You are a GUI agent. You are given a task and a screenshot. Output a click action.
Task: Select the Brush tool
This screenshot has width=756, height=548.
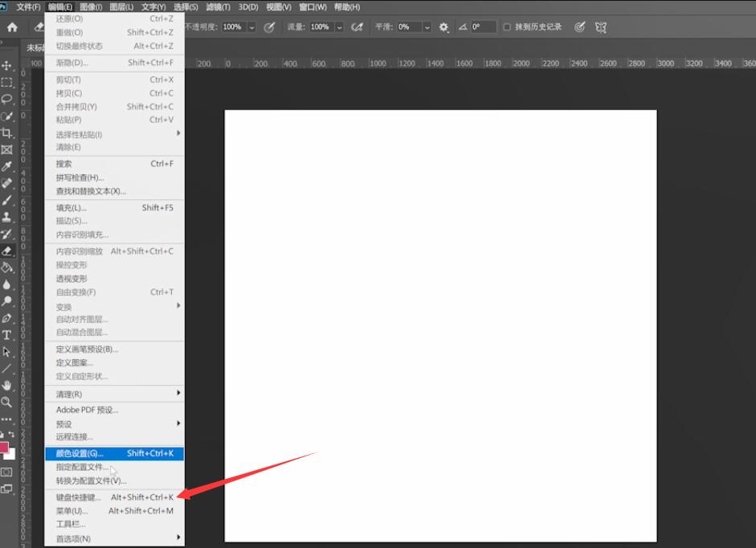(x=6, y=200)
